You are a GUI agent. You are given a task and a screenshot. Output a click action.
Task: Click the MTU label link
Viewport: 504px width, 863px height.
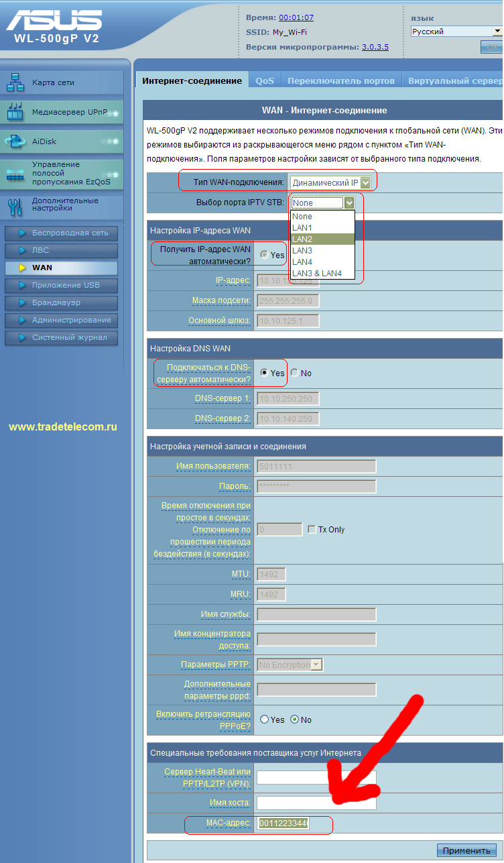coord(241,574)
